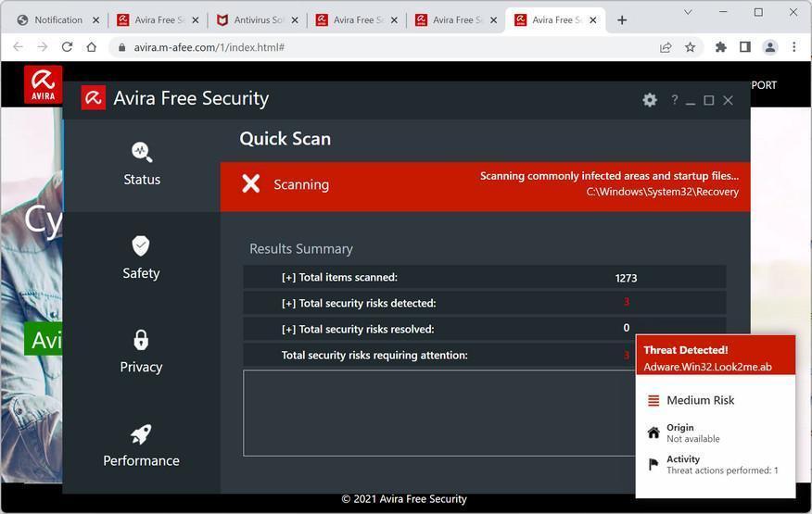The width and height of the screenshot is (812, 514).
Task: Click the 2021 Avira Free Security footer
Action: click(x=404, y=499)
